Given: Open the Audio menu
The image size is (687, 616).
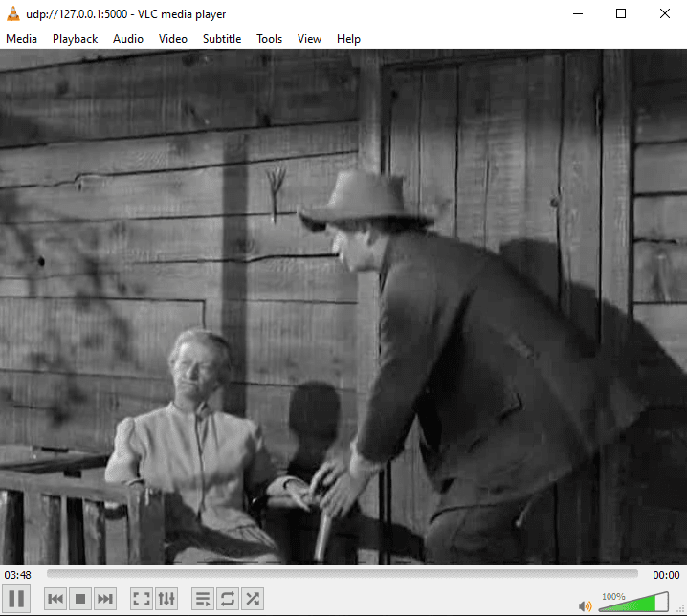Looking at the screenshot, I should point(128,39).
